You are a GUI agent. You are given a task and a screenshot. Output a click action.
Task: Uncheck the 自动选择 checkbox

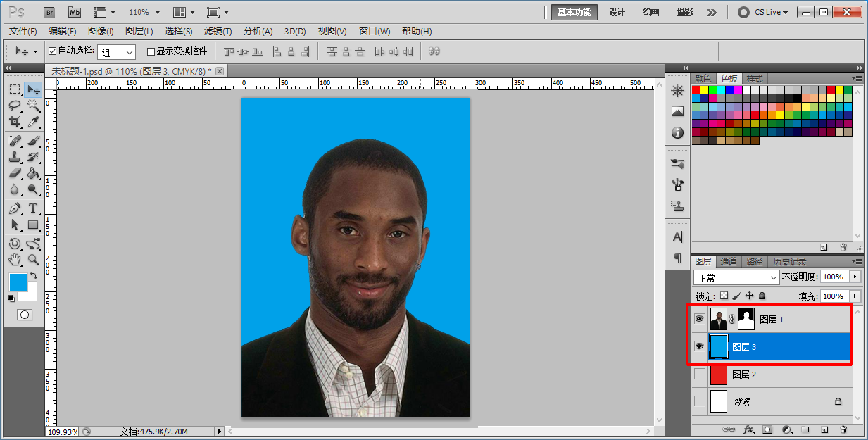52,51
